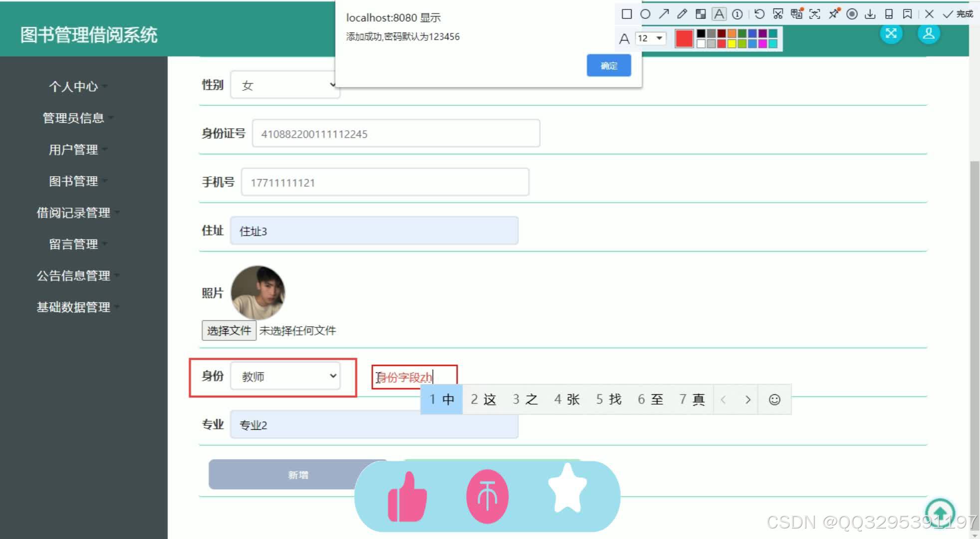Choose IME candidate 2 这
The height and width of the screenshot is (539, 980).
click(x=483, y=399)
